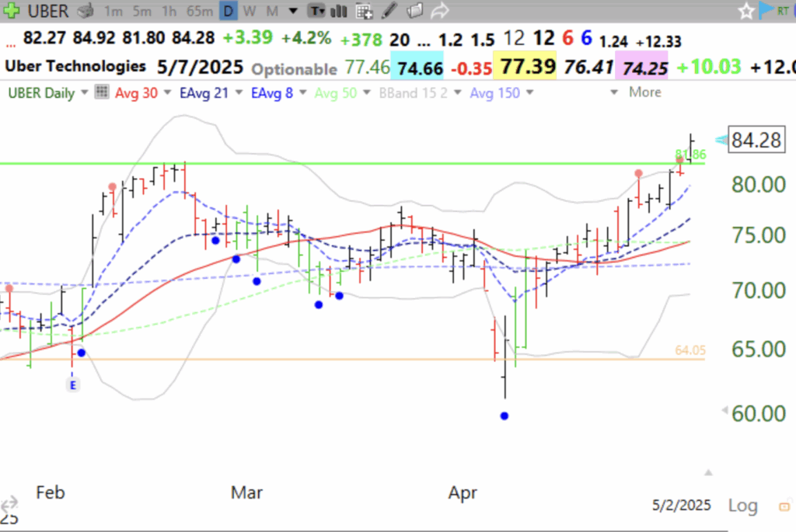This screenshot has width=796, height=532.
Task: Click the price scale up-arrow
Action: (708, 473)
